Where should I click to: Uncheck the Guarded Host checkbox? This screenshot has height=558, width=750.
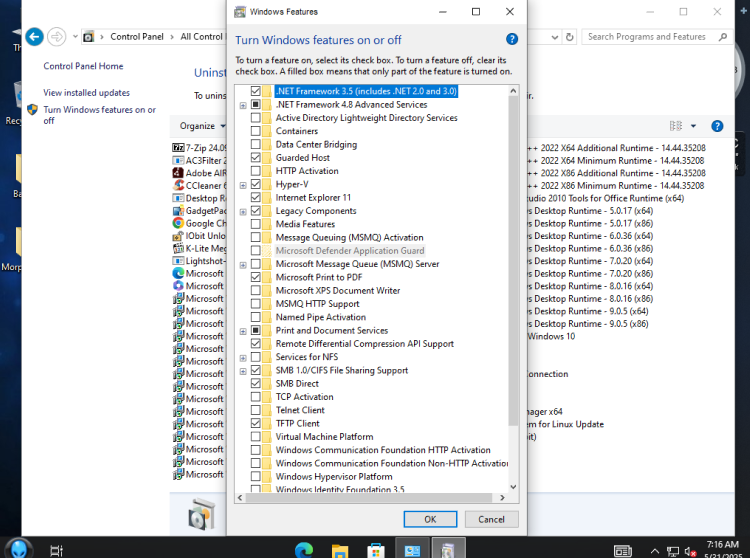(255, 157)
